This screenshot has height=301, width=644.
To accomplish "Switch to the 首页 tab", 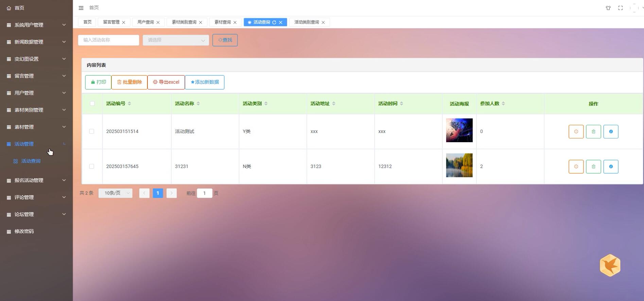I will 87,22.
